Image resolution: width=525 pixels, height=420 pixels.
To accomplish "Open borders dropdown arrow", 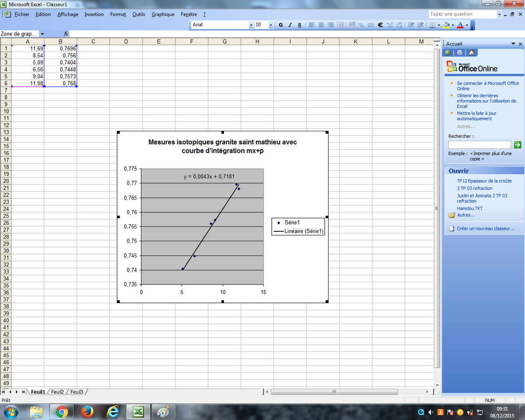I will coord(439,25).
